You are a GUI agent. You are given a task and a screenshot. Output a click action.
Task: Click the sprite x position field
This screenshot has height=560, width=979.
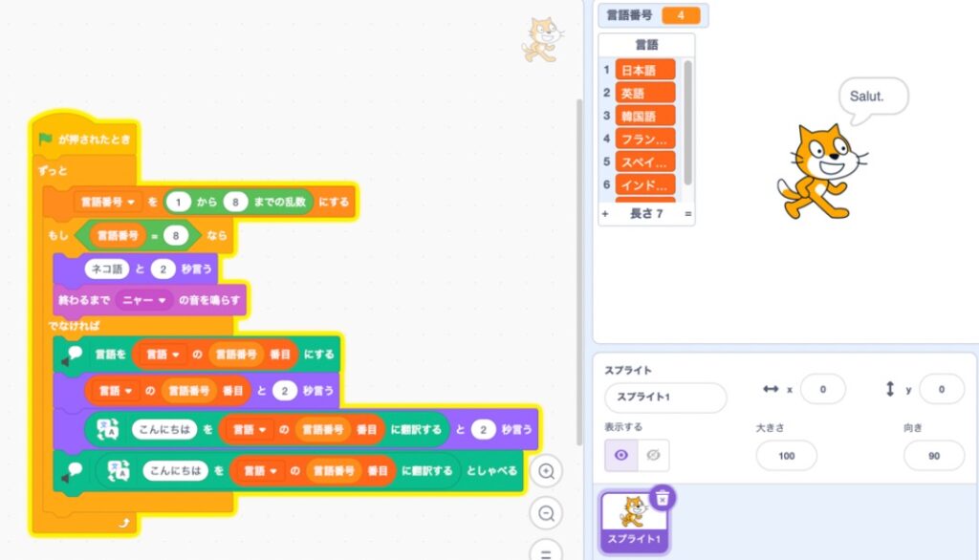[x=823, y=390]
